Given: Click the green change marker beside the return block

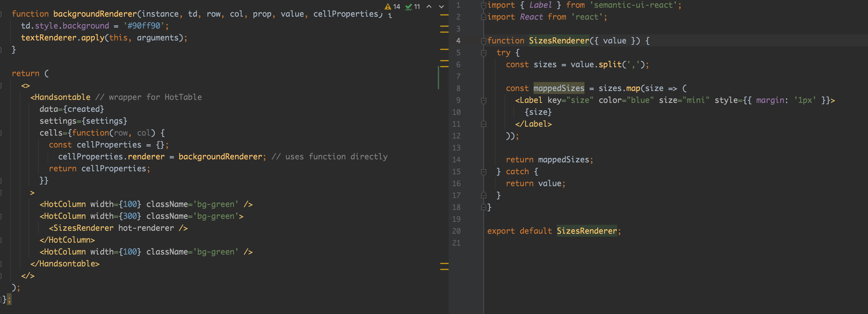Looking at the screenshot, I should (x=438, y=78).
